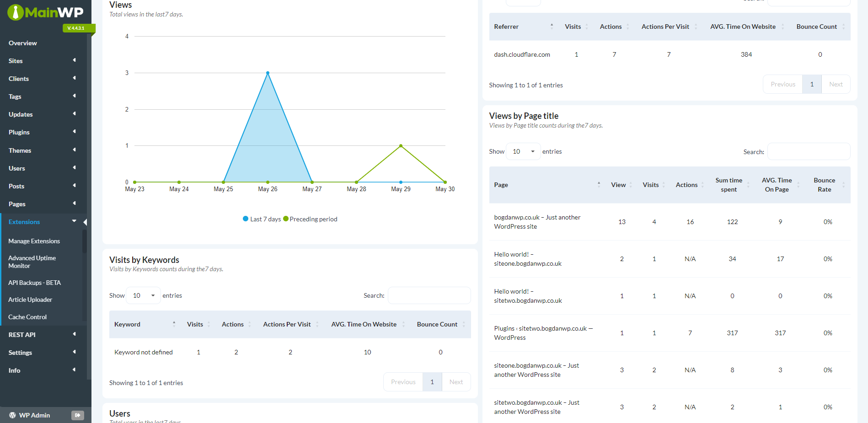
Task: Expand the Updates menu
Action: coord(43,114)
